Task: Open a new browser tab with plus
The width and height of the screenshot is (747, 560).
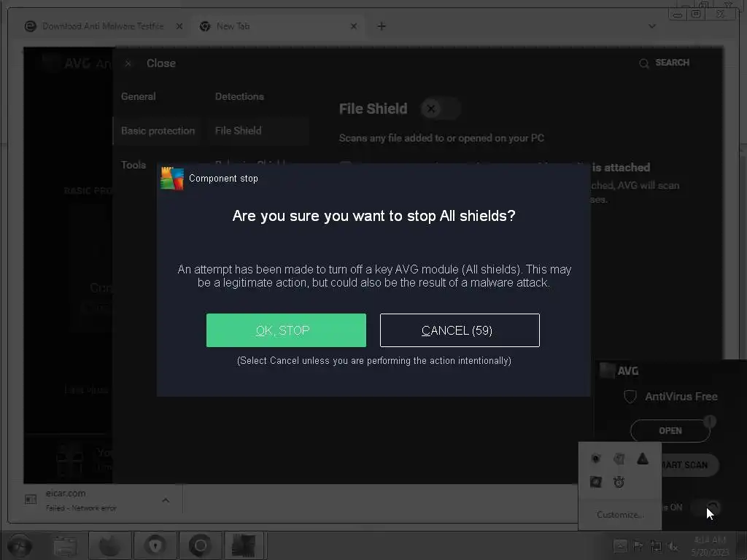Action: pos(381,26)
